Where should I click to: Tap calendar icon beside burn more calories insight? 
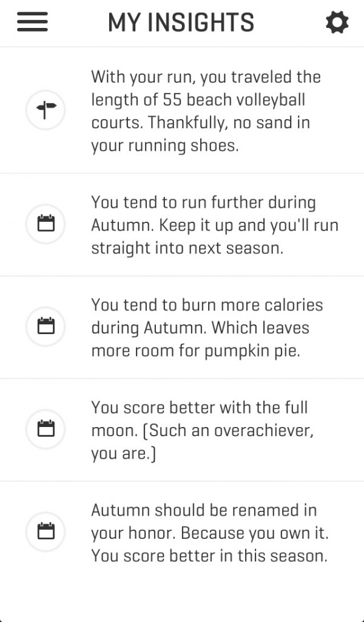45,326
